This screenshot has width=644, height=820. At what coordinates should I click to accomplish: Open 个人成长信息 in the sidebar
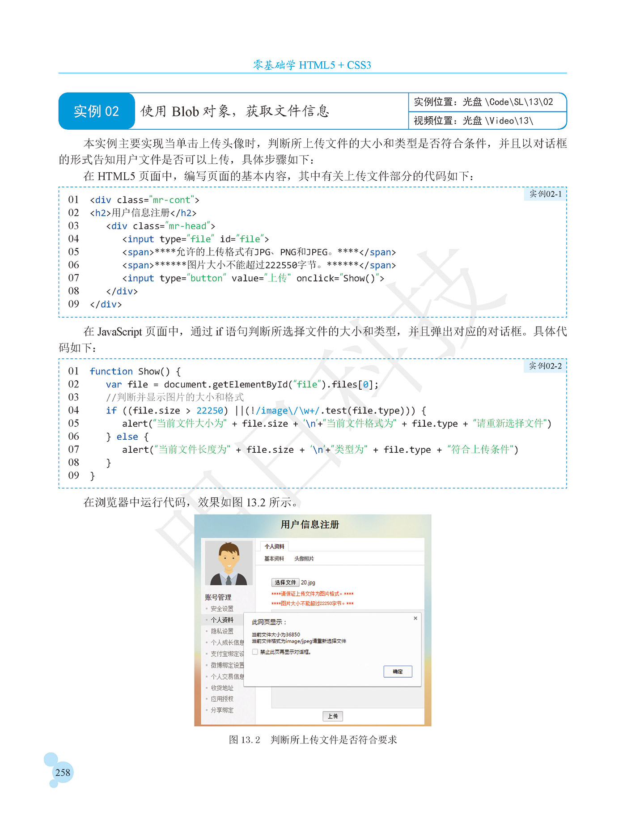coord(227,642)
